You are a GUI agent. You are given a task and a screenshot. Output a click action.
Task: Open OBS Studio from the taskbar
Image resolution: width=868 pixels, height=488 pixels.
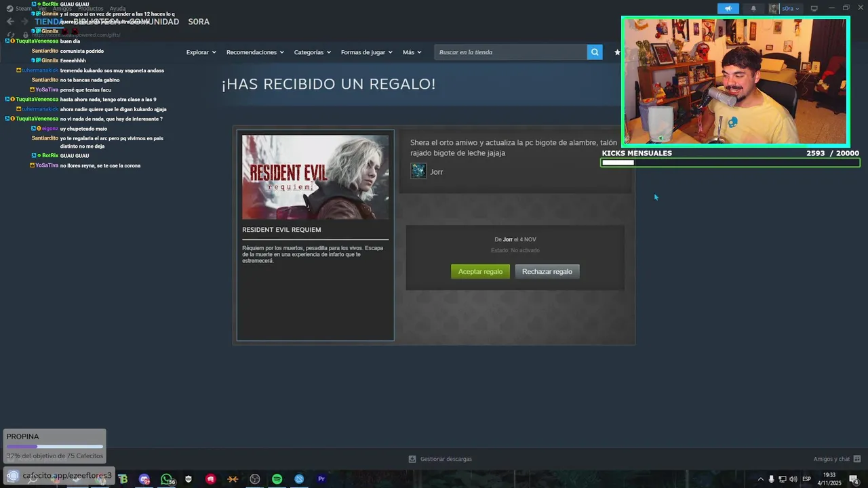pyautogui.click(x=255, y=479)
